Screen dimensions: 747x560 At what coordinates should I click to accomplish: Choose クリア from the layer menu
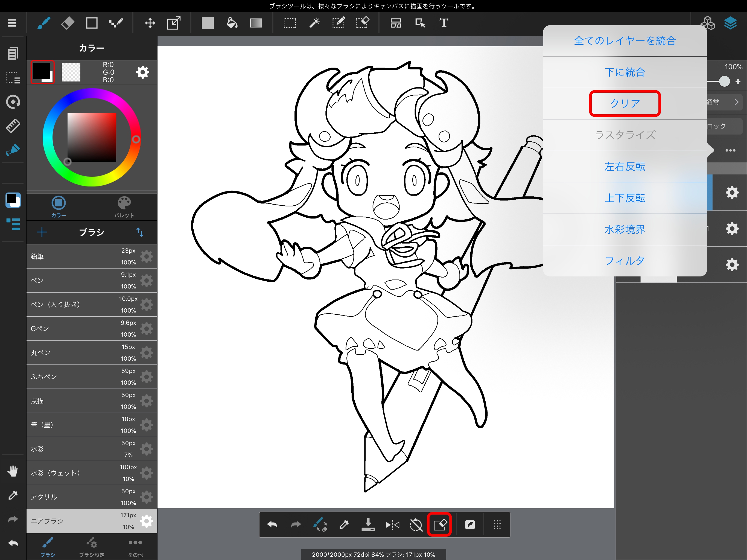[x=625, y=103]
